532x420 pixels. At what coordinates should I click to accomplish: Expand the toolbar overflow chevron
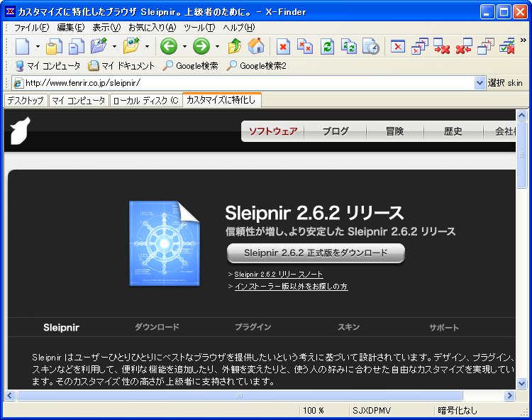tap(523, 42)
